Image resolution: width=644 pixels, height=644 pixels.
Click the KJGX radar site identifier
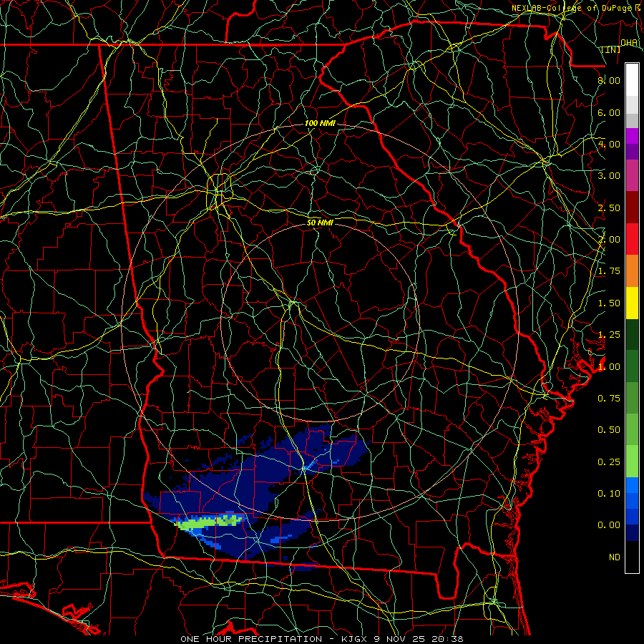coord(356,639)
